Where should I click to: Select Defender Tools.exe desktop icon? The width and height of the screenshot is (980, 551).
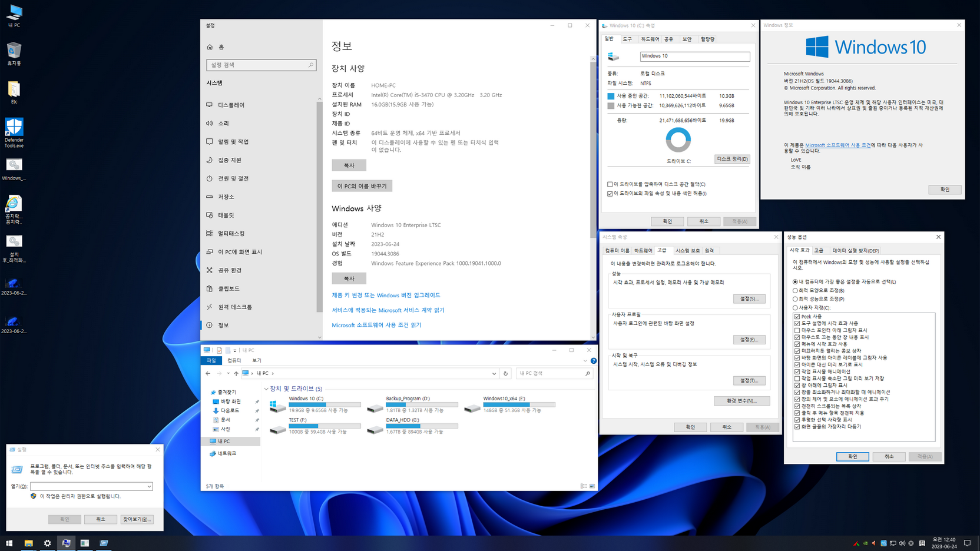pos(14,133)
